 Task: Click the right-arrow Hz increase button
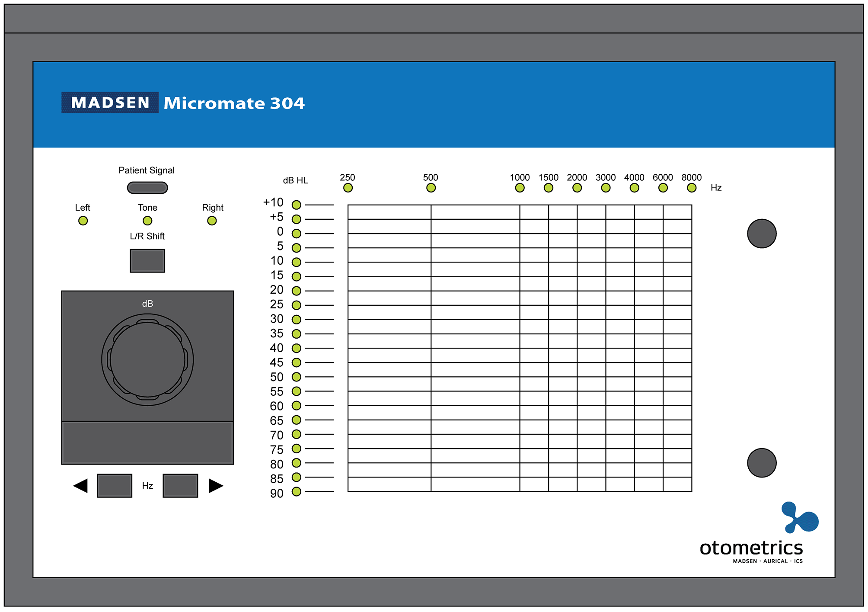coord(180,486)
